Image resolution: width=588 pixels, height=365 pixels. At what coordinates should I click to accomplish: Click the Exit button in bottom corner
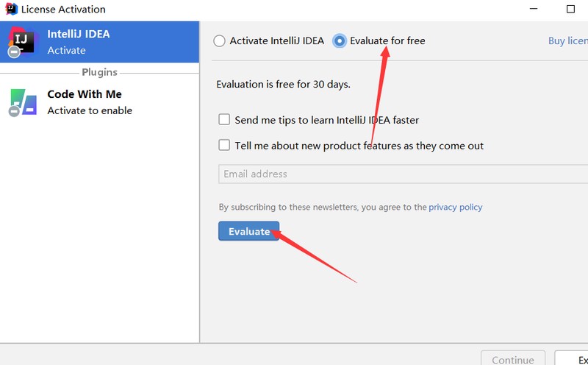(572, 358)
